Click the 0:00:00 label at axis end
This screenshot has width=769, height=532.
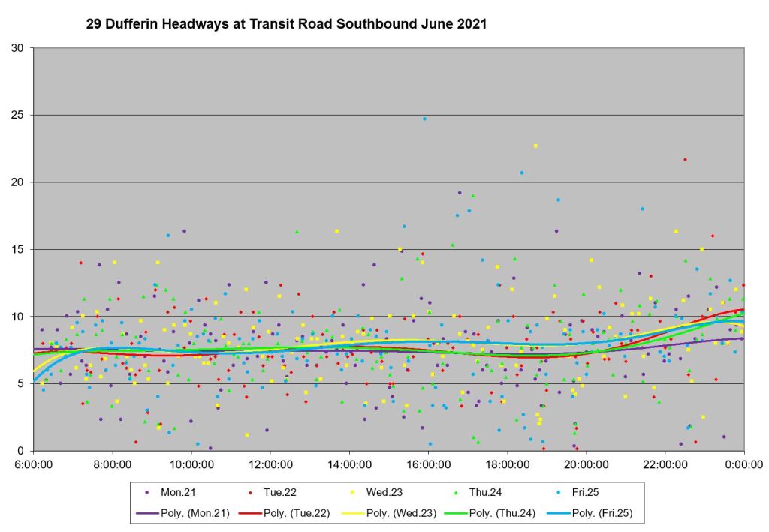pos(743,464)
